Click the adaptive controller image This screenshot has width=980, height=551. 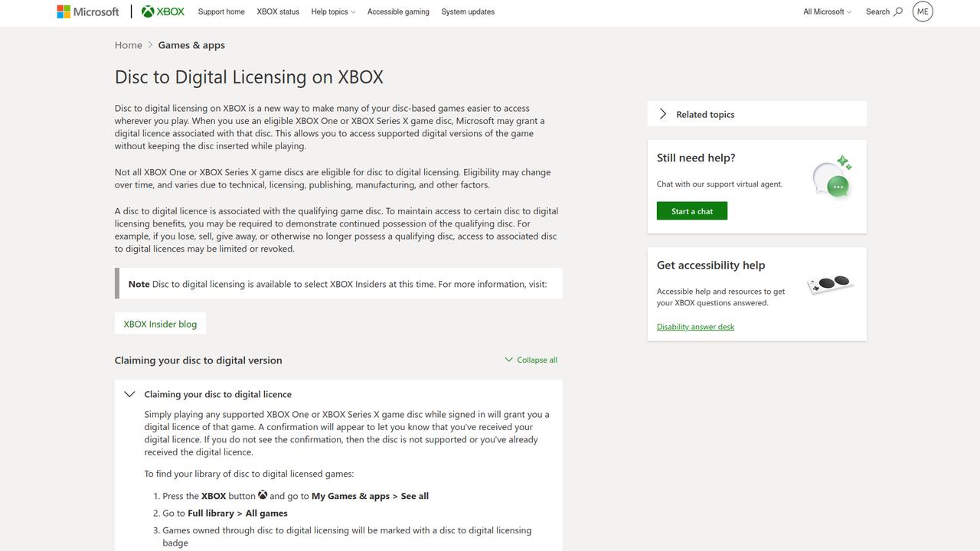click(x=831, y=285)
